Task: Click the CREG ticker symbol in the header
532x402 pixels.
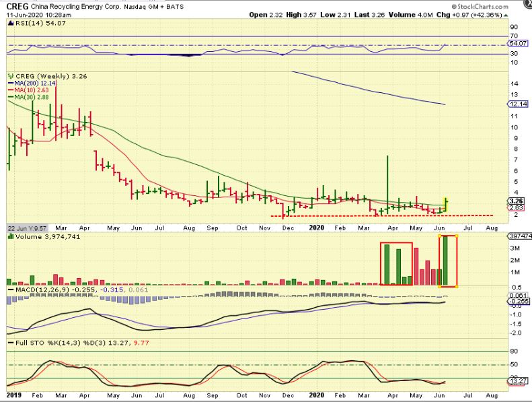Action: (x=17, y=6)
